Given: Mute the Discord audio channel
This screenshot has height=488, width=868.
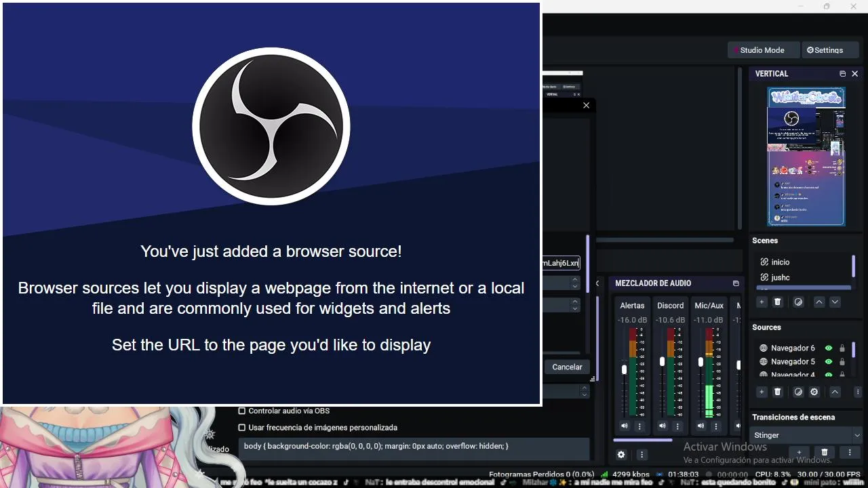Looking at the screenshot, I should 663,426.
